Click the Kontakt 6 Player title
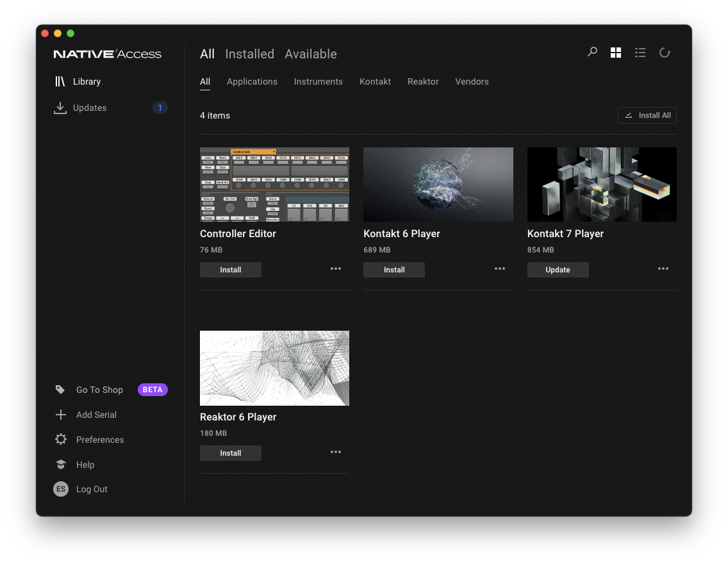728x564 pixels. pos(402,233)
